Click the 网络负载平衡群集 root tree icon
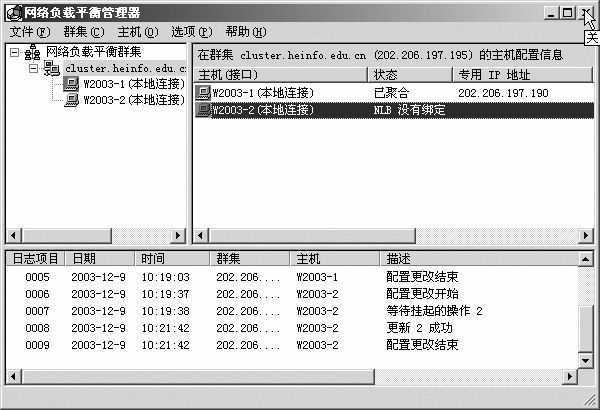 click(33, 52)
